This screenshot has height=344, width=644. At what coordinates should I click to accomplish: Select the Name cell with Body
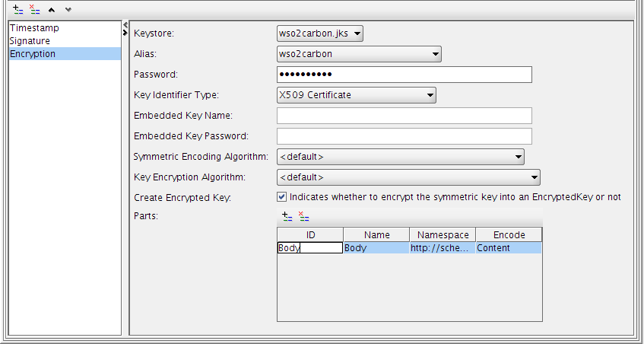pyautogui.click(x=376, y=248)
